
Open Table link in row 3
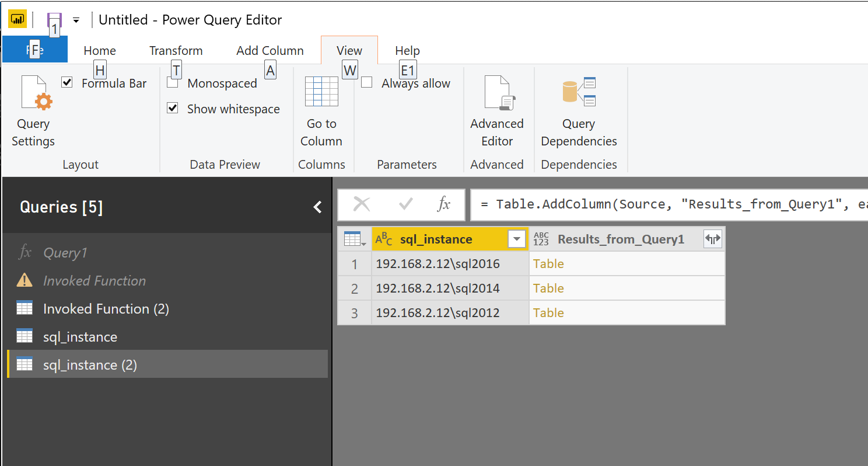click(548, 313)
